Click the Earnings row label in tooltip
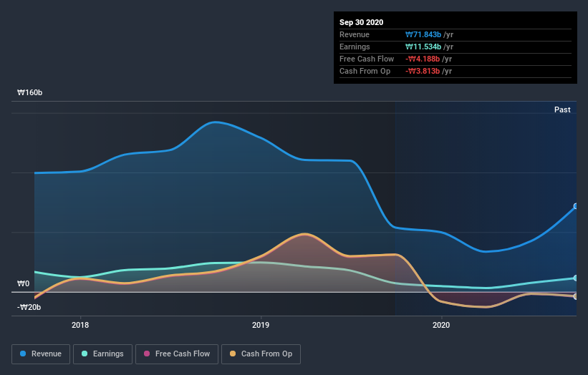 tap(355, 47)
